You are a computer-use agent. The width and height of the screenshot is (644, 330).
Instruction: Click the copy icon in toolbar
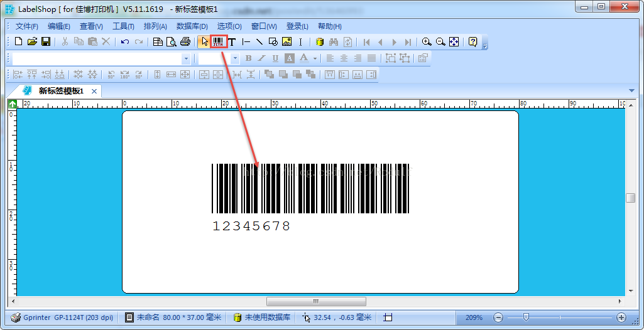coord(79,41)
